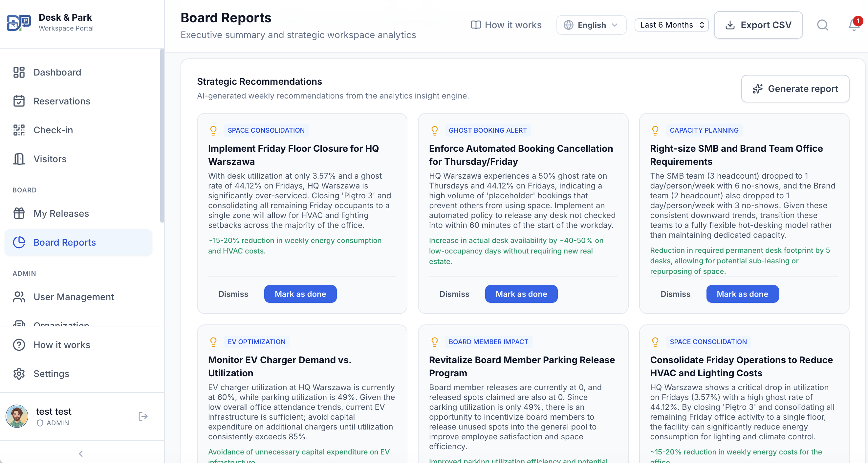
Task: Click Generate report button
Action: 795,89
